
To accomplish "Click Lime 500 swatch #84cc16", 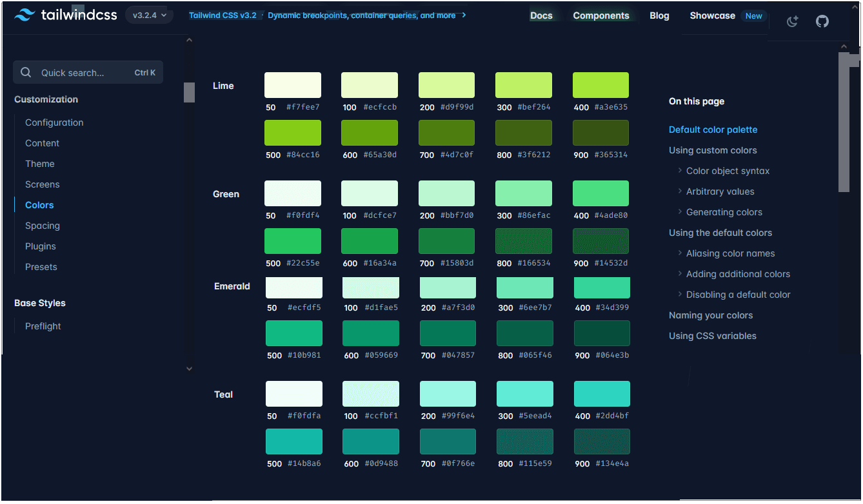I will (293, 133).
